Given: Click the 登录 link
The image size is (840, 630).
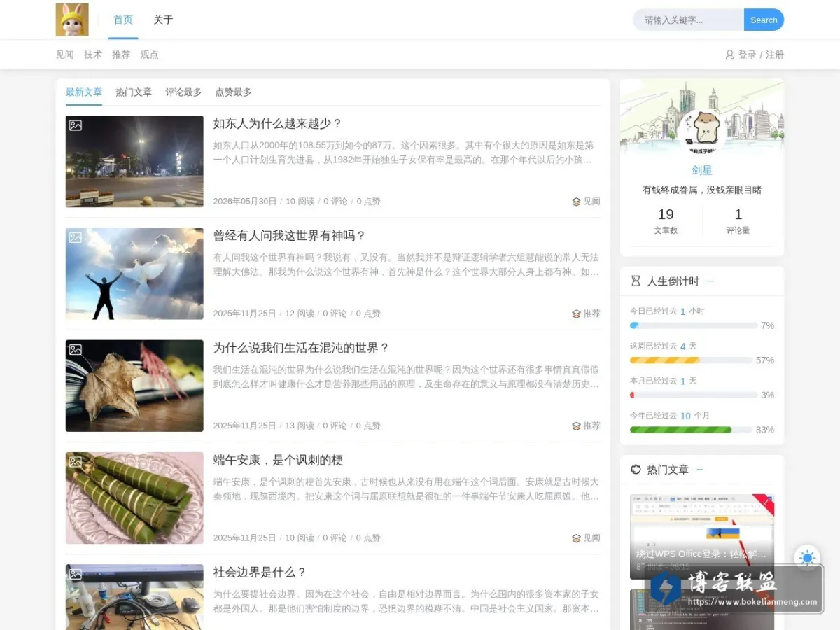Looking at the screenshot, I should [747, 55].
